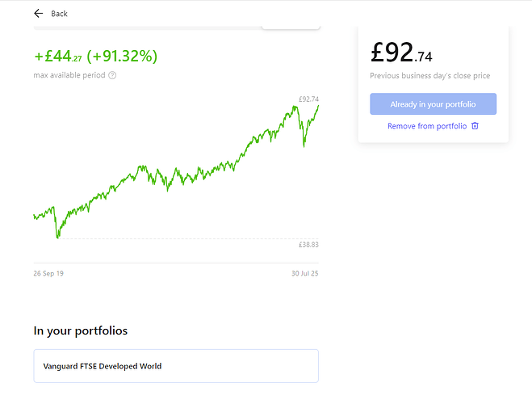Click the 30 Jul 25 end date
This screenshot has height=404, width=532.
click(304, 274)
